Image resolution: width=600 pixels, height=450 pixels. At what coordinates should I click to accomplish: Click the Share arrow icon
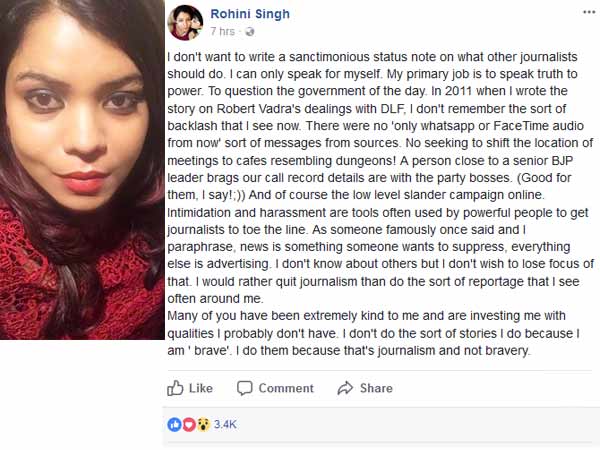tap(346, 388)
